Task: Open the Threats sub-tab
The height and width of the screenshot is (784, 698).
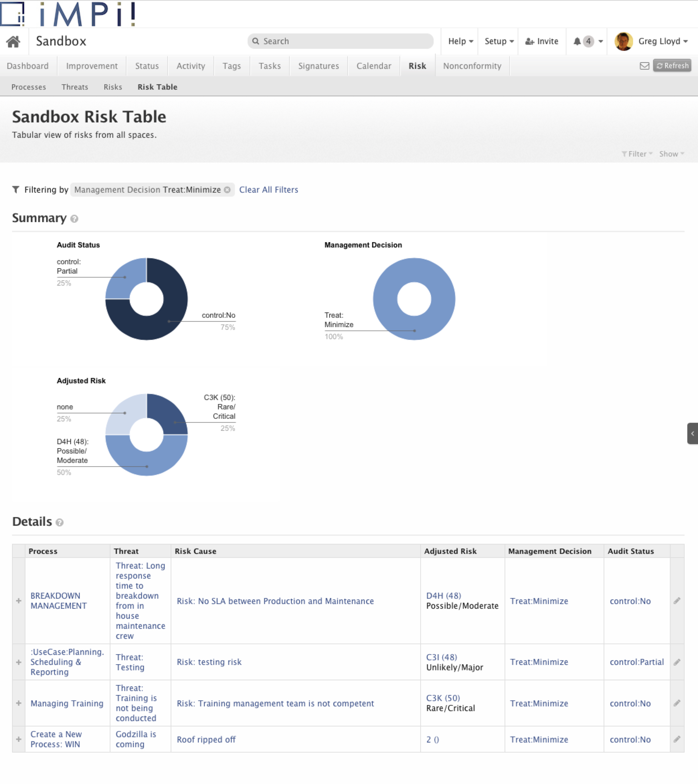Action: [x=74, y=87]
